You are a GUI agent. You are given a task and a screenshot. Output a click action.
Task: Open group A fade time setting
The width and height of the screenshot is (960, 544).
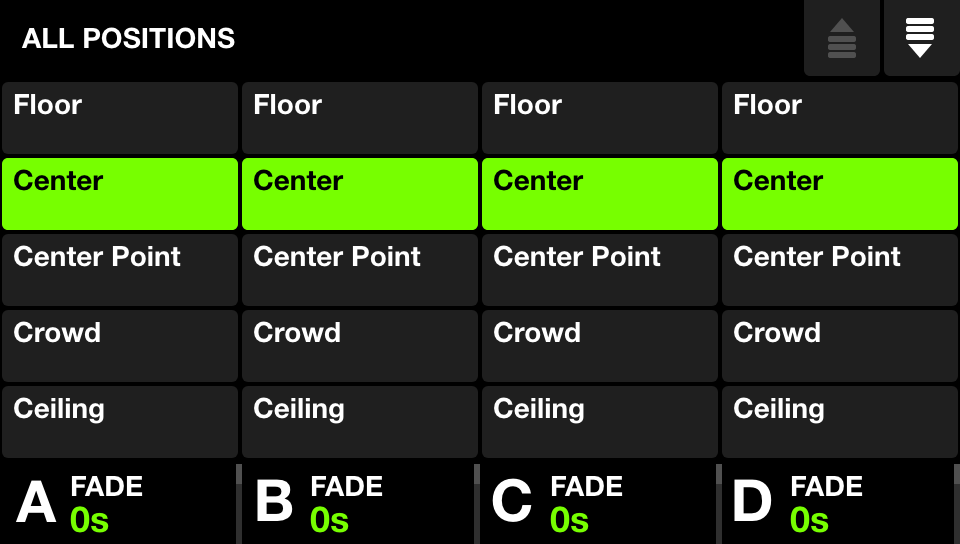tap(118, 504)
